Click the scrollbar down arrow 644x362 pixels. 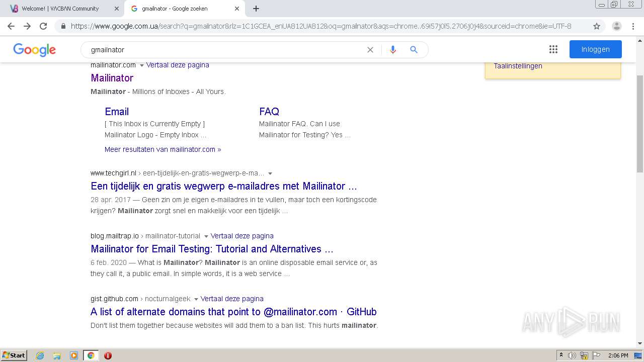(x=639, y=344)
